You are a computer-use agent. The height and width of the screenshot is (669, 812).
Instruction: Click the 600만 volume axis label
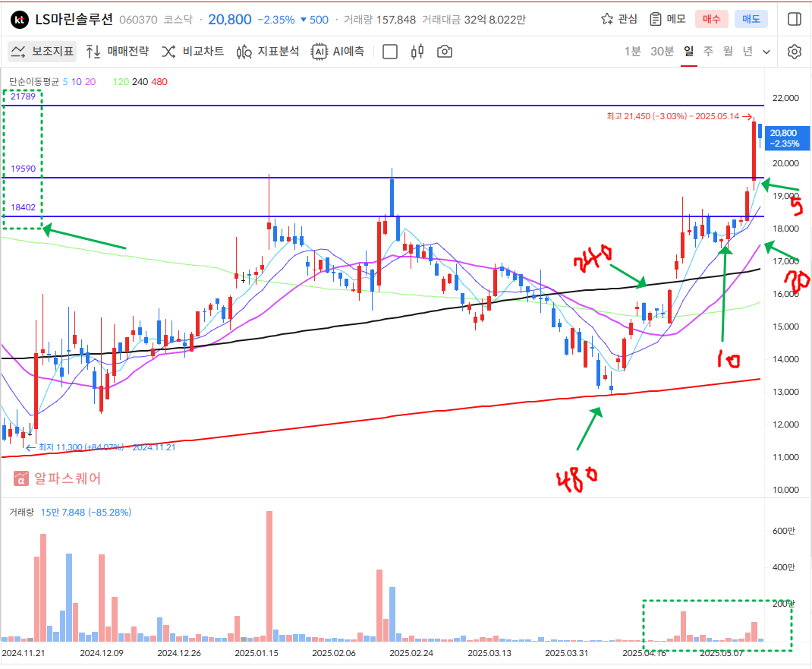[783, 531]
